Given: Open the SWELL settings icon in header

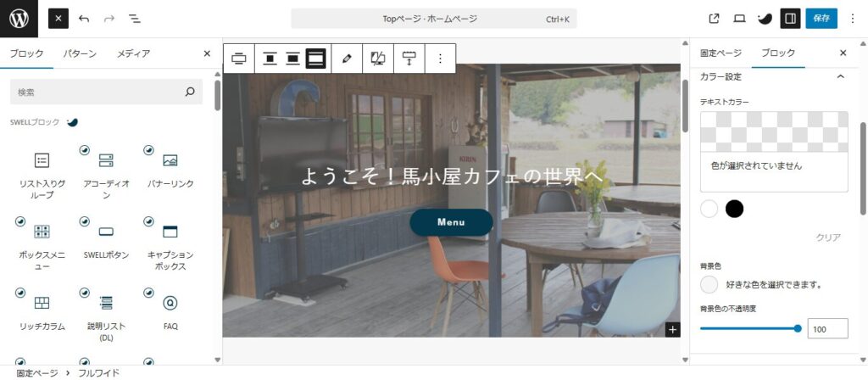Looking at the screenshot, I should pyautogui.click(x=765, y=19).
